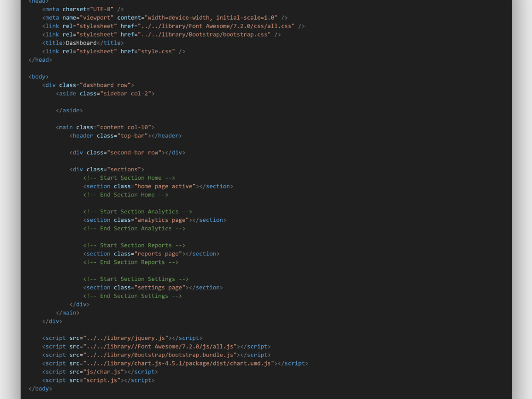Click the "sections" div class value

(124, 169)
